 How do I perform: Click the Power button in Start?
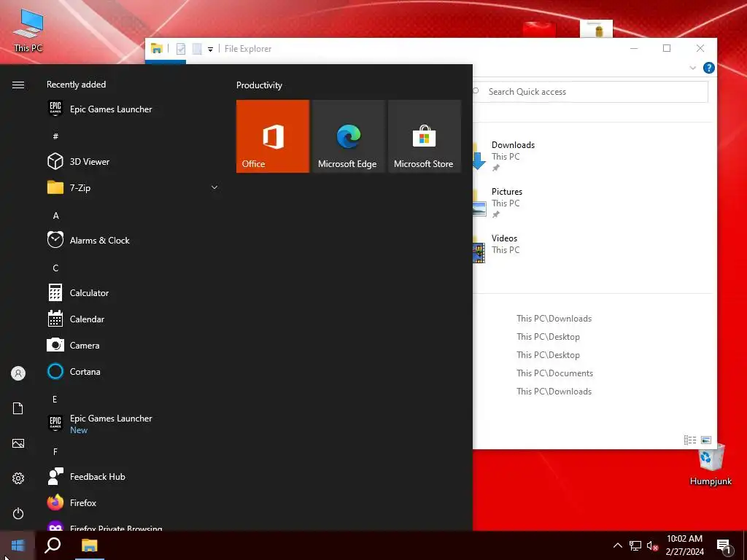[x=18, y=513]
